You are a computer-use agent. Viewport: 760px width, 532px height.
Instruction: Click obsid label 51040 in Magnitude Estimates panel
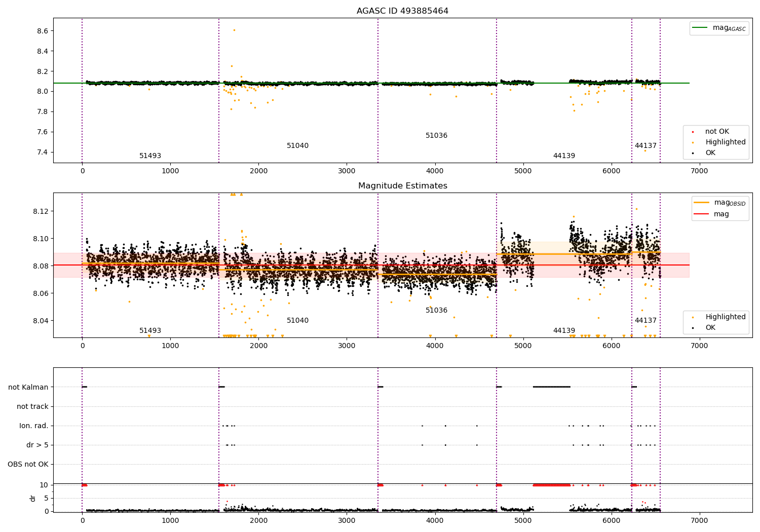click(x=297, y=321)
